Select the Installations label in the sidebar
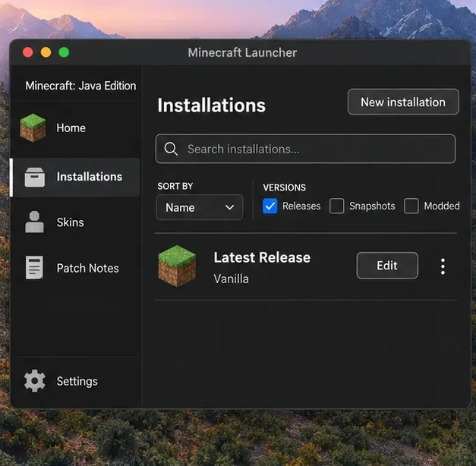Screen dimensions: 476x466 90,177
